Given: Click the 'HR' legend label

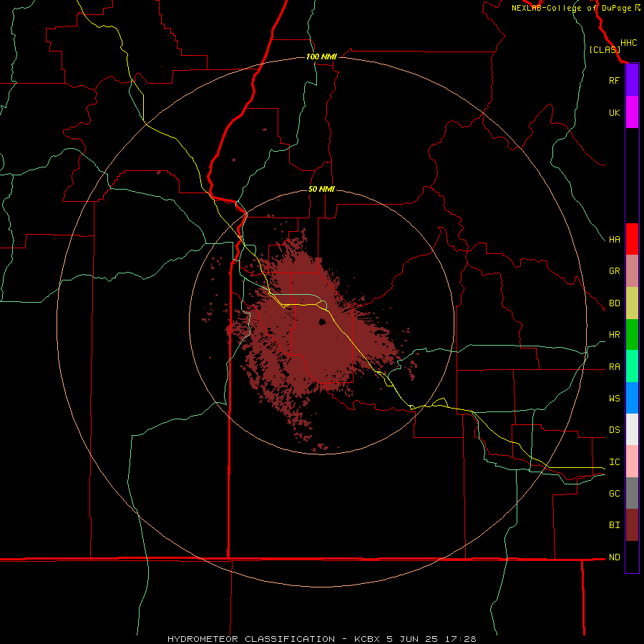Looking at the screenshot, I should point(614,335).
